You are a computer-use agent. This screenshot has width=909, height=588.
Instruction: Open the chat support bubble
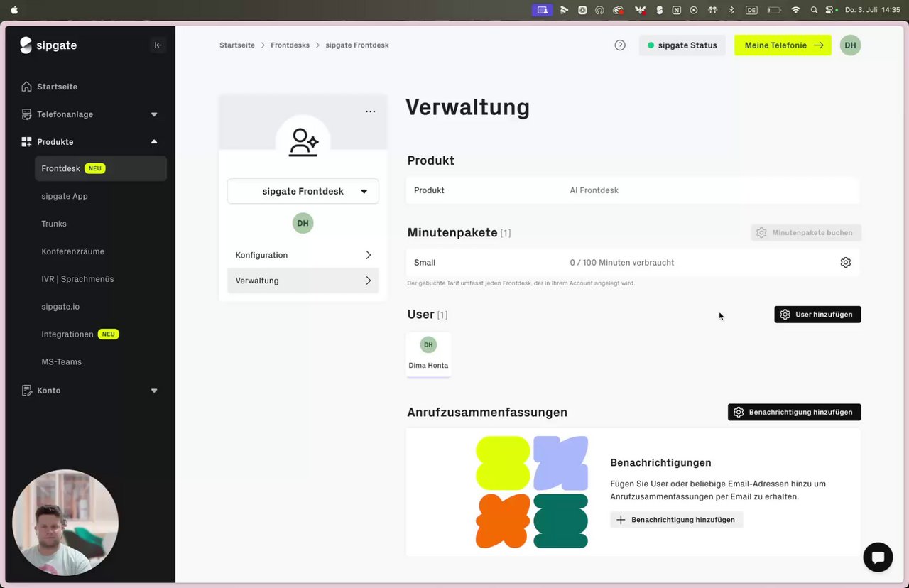(878, 557)
